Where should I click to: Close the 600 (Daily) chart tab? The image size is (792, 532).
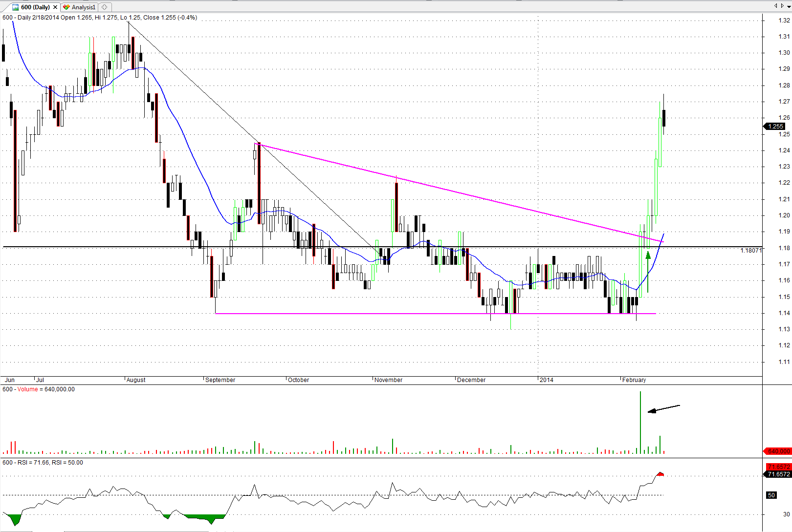[x=55, y=7]
